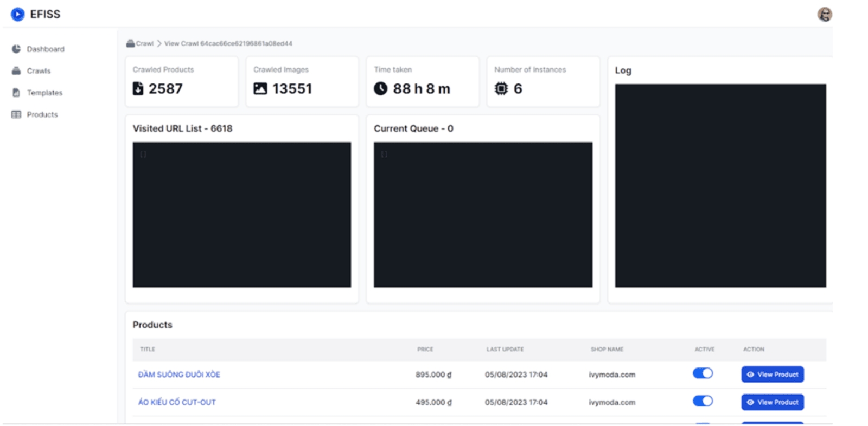Viewport: 868px width, 426px height.
Task: Click the SHOP NAME column header
Action: 607,350
